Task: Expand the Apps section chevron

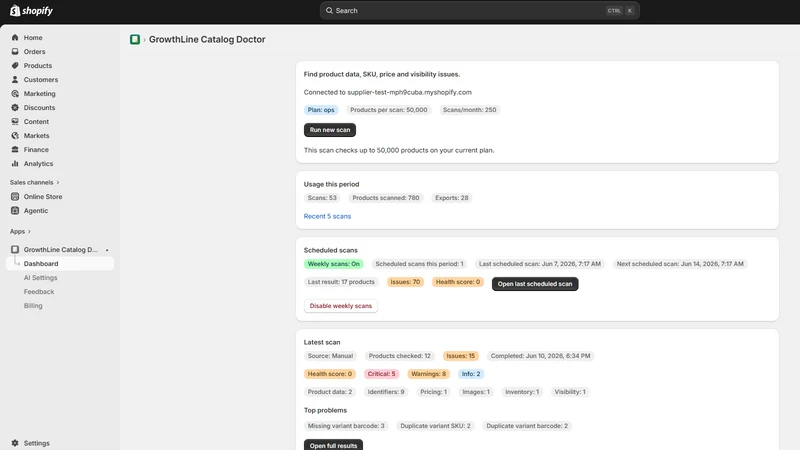Action: click(x=29, y=232)
